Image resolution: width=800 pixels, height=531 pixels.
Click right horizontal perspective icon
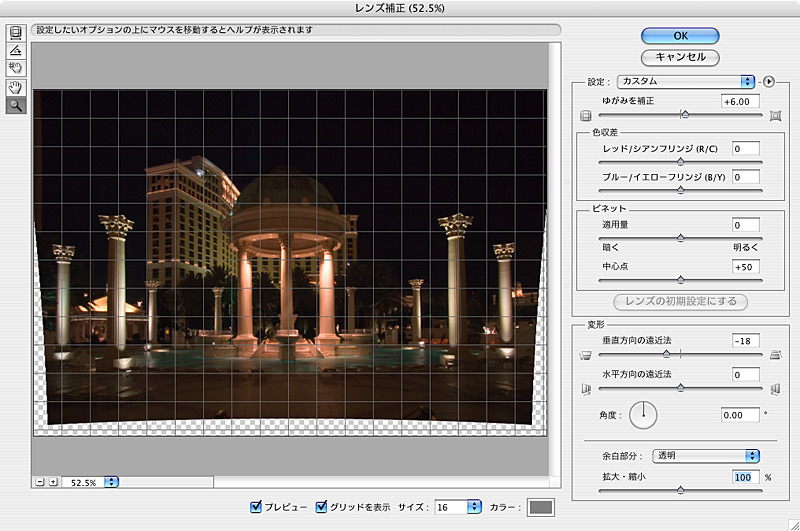click(776, 390)
